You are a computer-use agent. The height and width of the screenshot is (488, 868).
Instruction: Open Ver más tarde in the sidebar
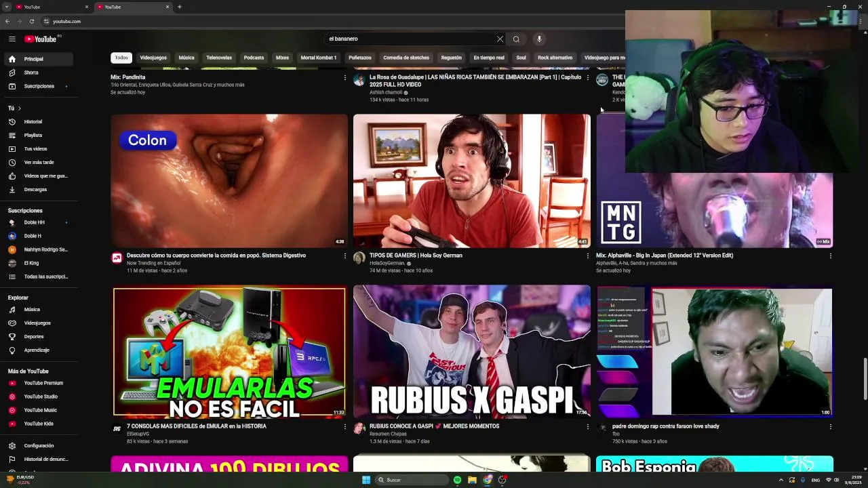click(39, 162)
